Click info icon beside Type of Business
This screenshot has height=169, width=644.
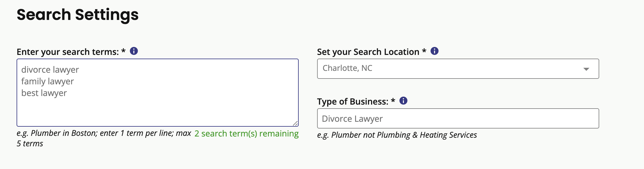point(403,101)
